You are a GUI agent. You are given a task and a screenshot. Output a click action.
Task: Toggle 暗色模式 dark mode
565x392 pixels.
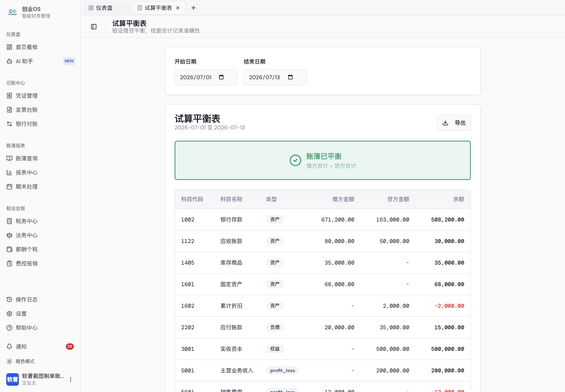click(x=40, y=361)
